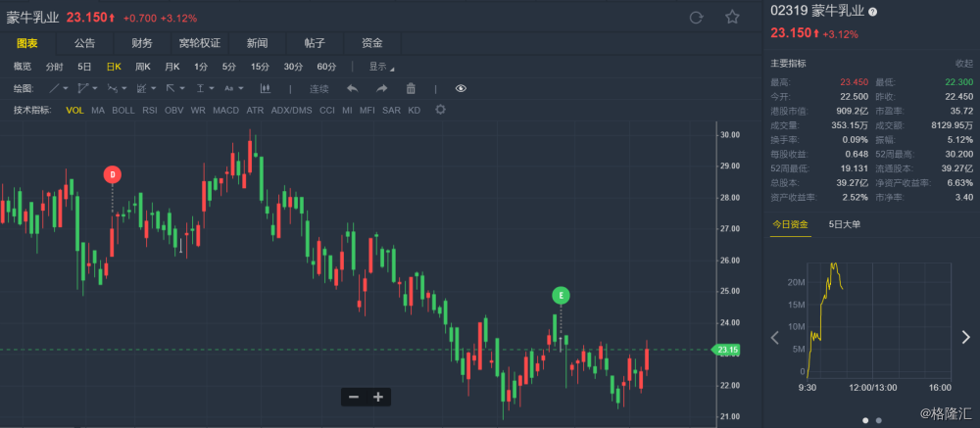980x428 pixels.
Task: Toggle the MACD indicator
Action: [x=225, y=110]
